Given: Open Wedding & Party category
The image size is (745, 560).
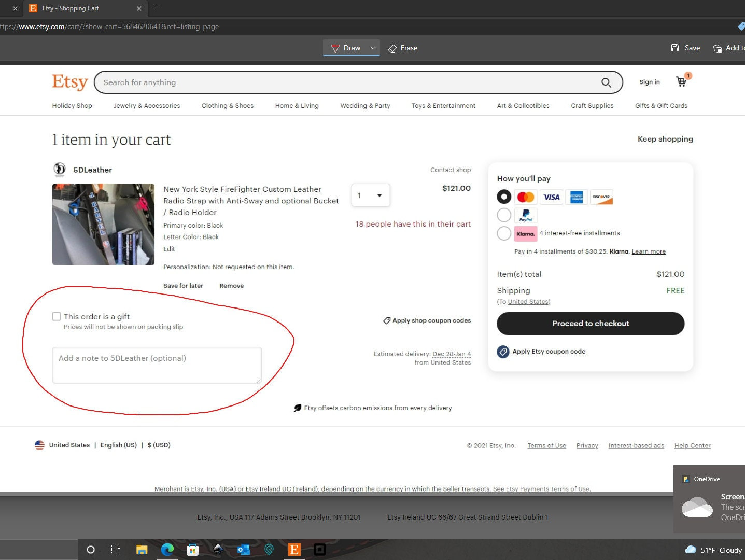Looking at the screenshot, I should point(365,106).
